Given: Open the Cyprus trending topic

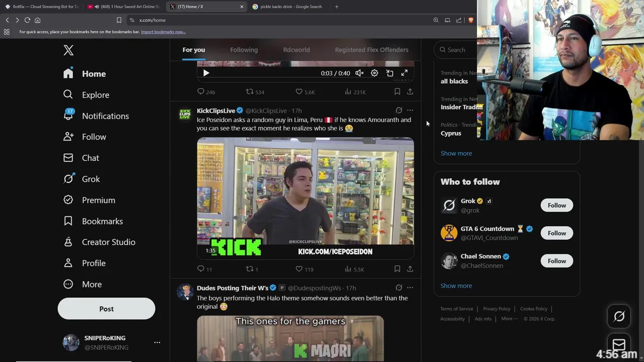Looking at the screenshot, I should pos(451,133).
